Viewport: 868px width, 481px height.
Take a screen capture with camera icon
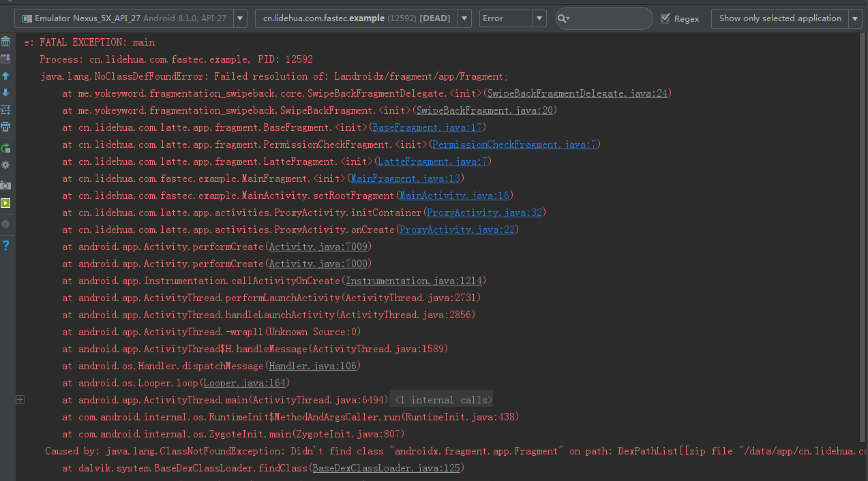click(x=5, y=185)
